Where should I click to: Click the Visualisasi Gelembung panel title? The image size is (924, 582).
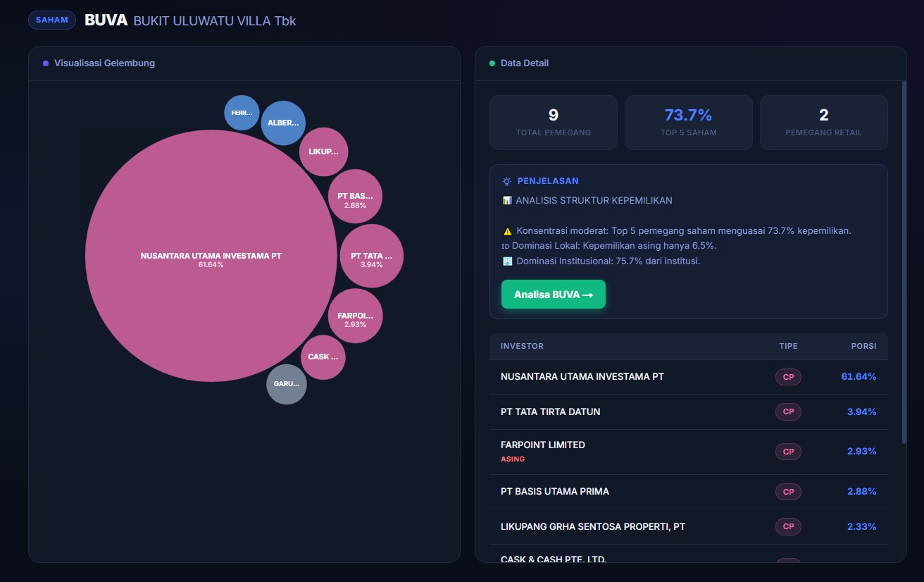(x=104, y=63)
